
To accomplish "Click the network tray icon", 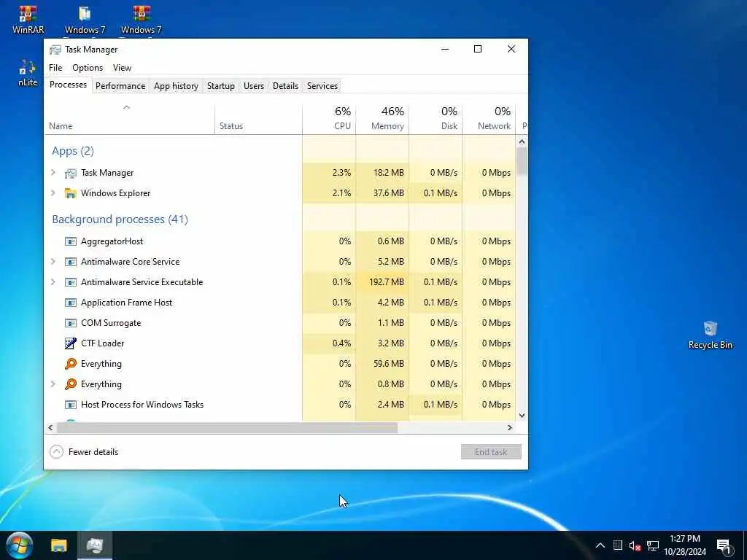I will [653, 545].
